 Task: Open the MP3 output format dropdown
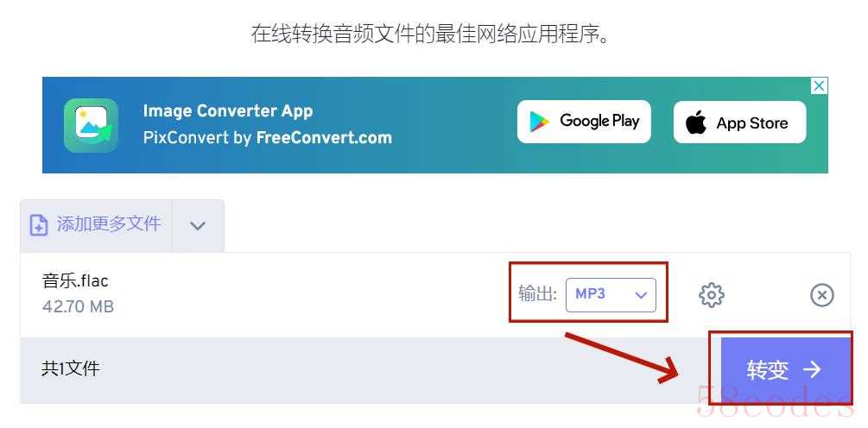click(611, 295)
